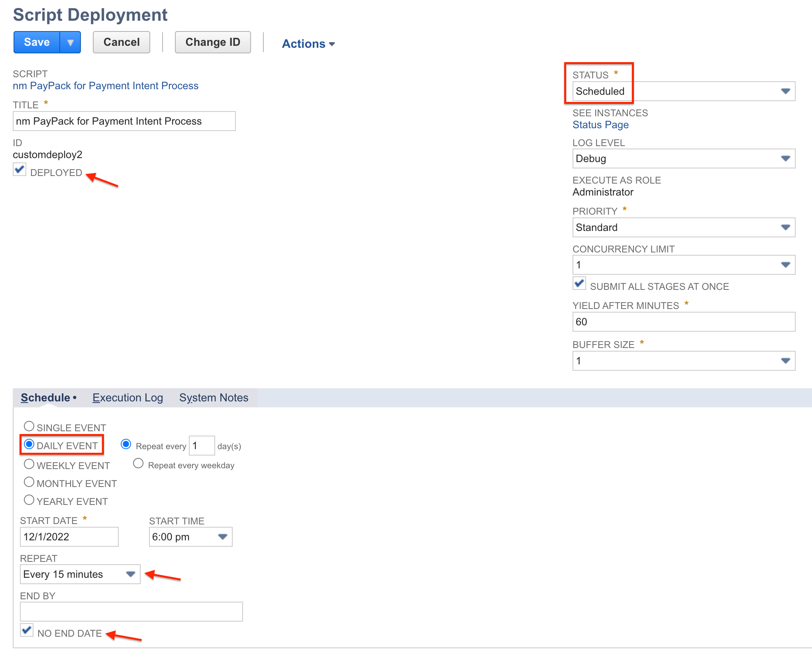Click the Save button dropdown arrow
This screenshot has height=661, width=812.
(71, 43)
